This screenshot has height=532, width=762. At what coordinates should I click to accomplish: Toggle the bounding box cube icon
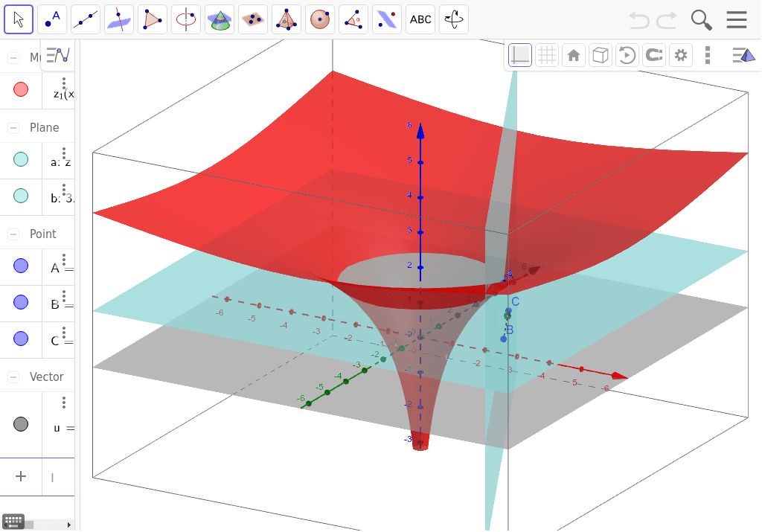pyautogui.click(x=601, y=55)
